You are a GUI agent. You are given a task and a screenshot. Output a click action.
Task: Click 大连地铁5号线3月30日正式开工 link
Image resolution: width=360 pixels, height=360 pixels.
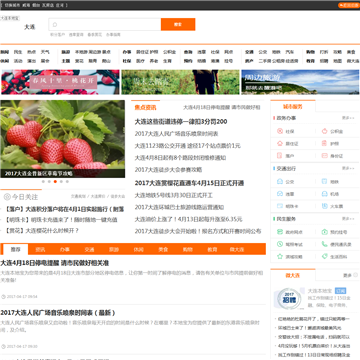[x=174, y=195]
